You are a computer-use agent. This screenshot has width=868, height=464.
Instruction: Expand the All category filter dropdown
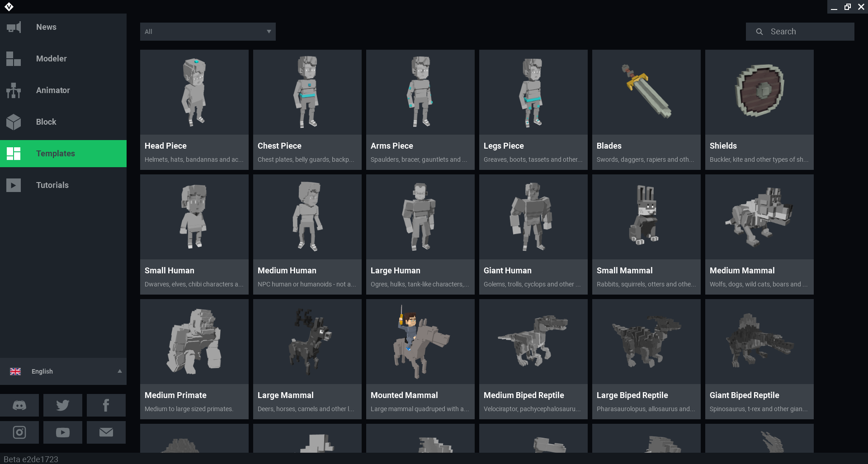tap(208, 32)
